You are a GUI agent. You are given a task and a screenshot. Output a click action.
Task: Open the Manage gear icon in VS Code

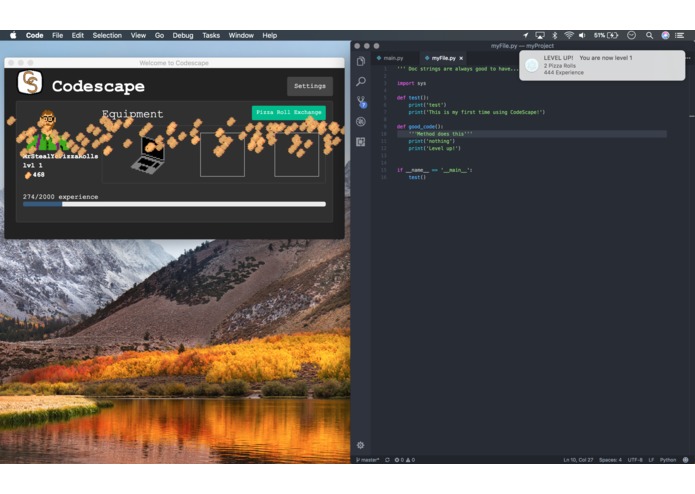coord(360,445)
